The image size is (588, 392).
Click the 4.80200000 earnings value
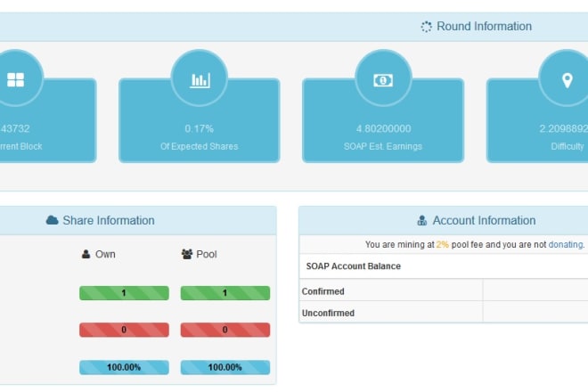pyautogui.click(x=383, y=128)
